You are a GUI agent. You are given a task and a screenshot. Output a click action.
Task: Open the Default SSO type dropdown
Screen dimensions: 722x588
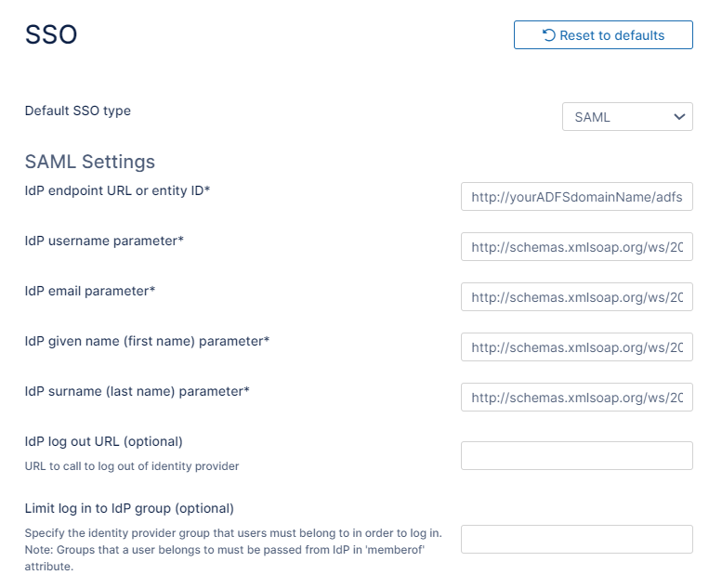pos(627,117)
